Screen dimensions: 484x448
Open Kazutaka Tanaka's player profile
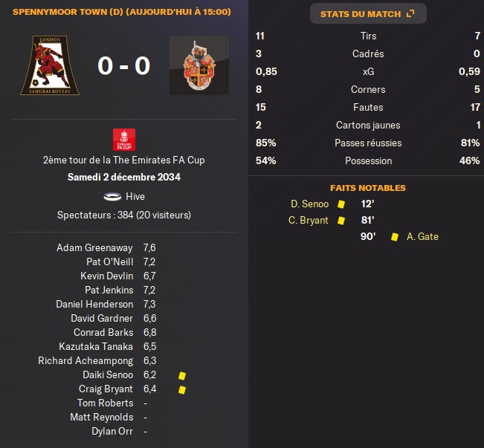96,346
